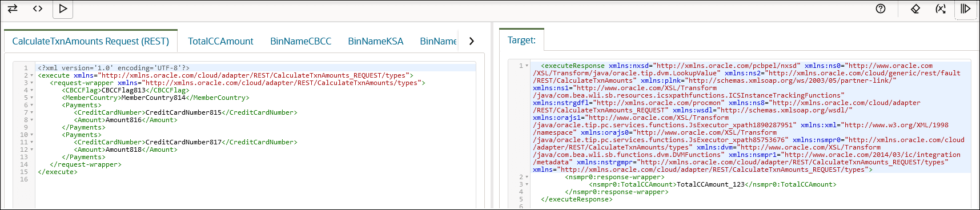Fold the CreditCardNumber817 element at line 11
Viewport: 980px width, 210px height.
(31, 143)
